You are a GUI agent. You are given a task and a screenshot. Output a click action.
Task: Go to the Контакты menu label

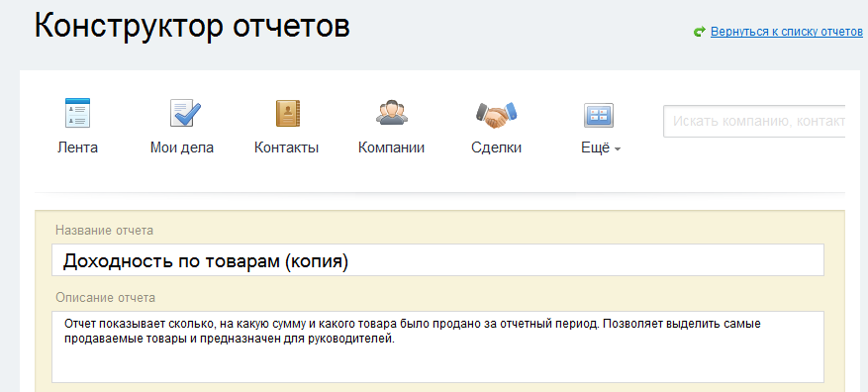pos(286,147)
